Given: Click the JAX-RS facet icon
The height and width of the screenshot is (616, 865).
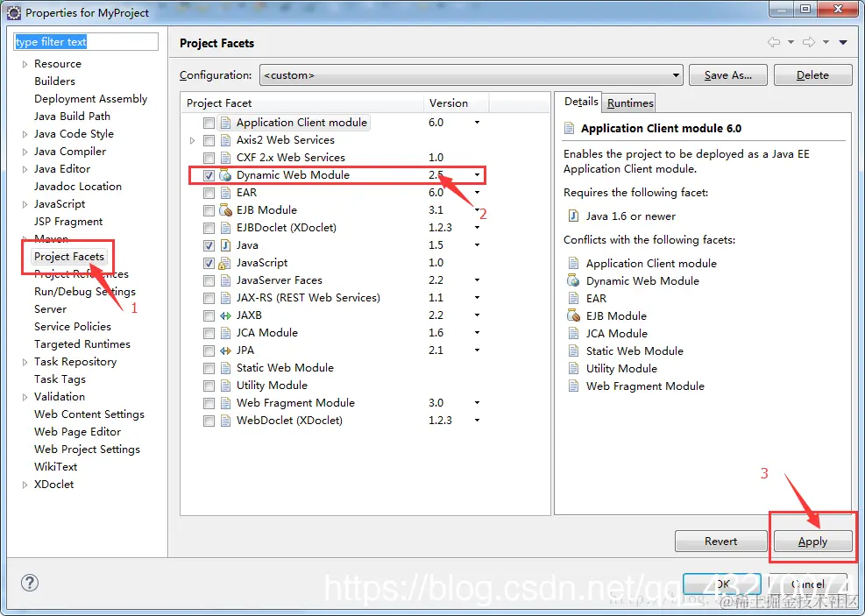Looking at the screenshot, I should click(x=225, y=298).
